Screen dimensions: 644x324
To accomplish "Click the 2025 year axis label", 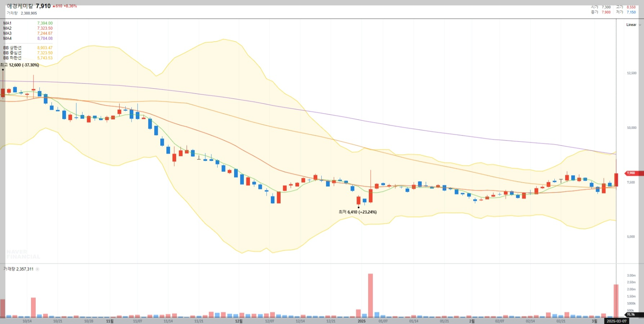I will 362,321.
